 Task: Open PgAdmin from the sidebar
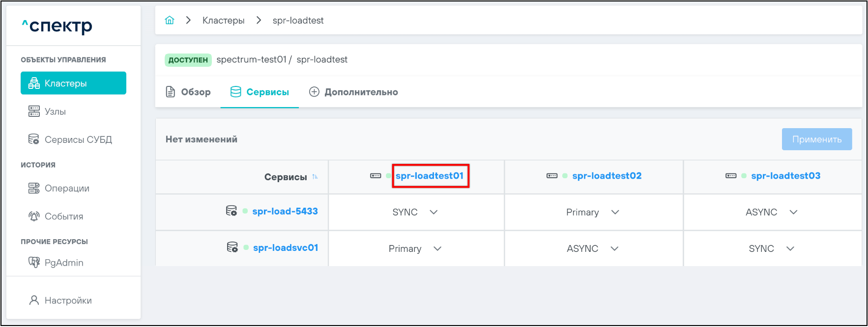pyautogui.click(x=63, y=263)
